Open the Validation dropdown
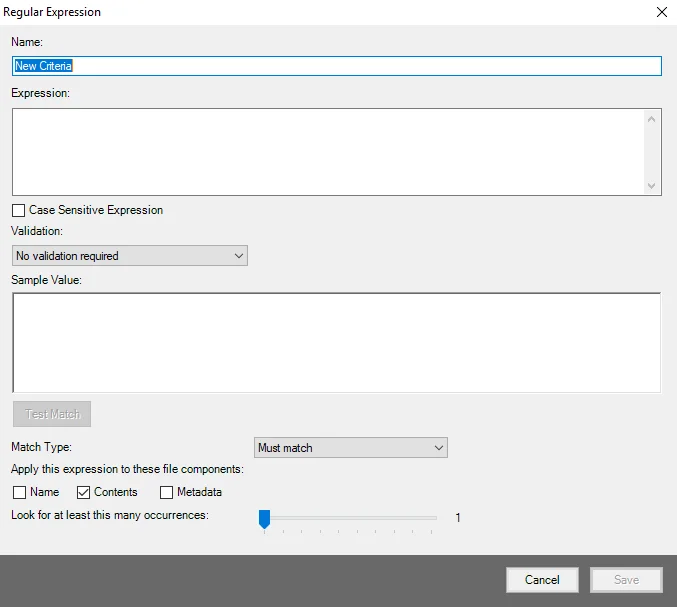The height and width of the screenshot is (607, 677). pos(130,256)
